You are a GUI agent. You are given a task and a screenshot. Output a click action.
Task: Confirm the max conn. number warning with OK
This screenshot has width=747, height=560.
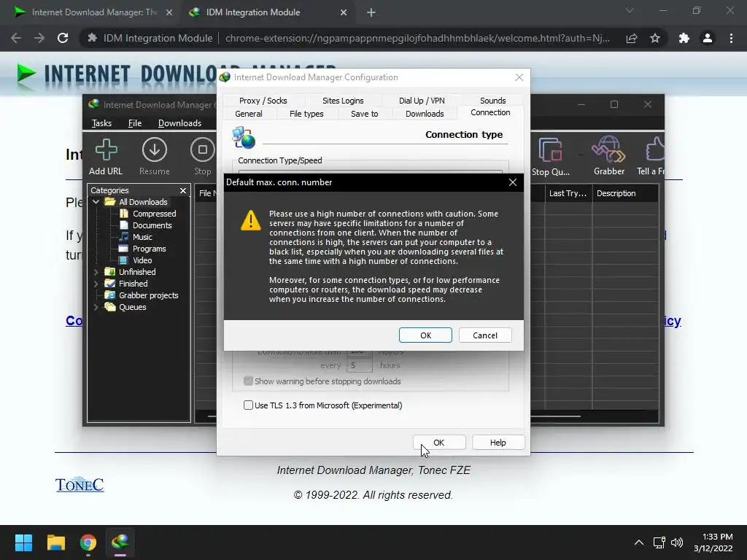click(425, 335)
